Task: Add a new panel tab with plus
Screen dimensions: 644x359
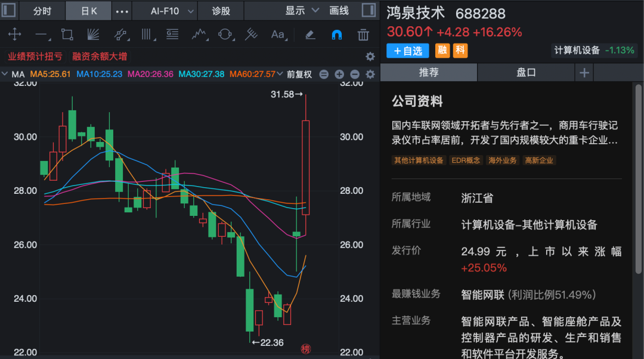Action: point(584,73)
